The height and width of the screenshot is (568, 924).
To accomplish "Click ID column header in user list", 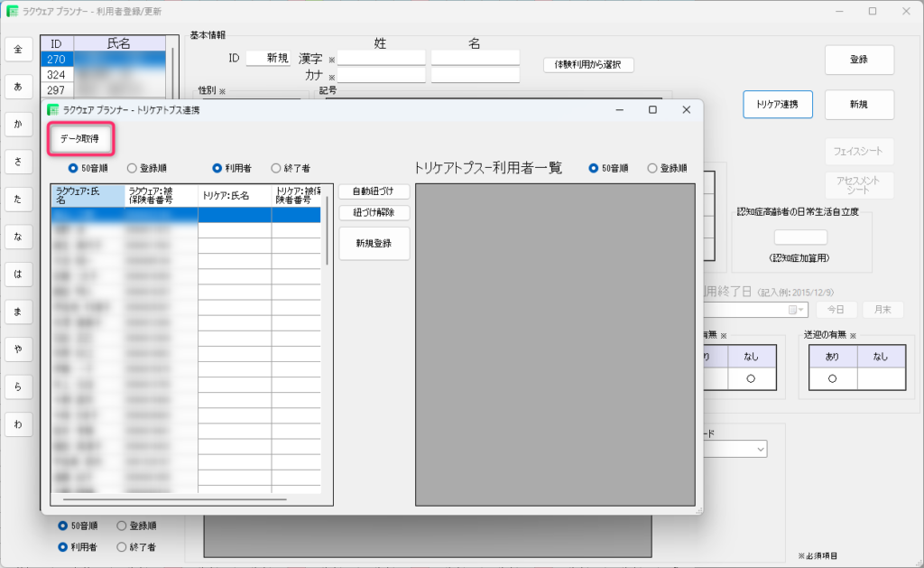I will pos(57,43).
